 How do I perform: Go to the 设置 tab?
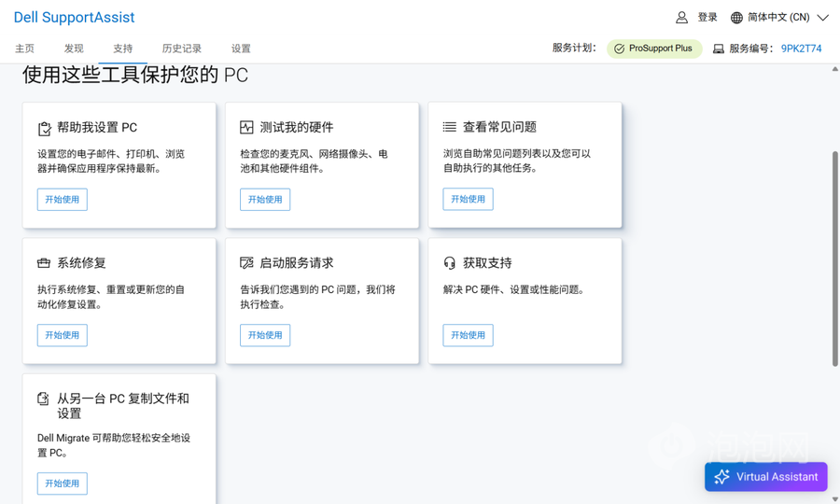pyautogui.click(x=241, y=49)
